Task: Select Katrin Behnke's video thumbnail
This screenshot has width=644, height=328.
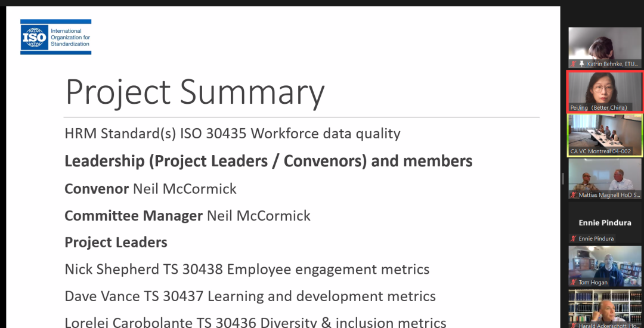Action: (x=605, y=45)
